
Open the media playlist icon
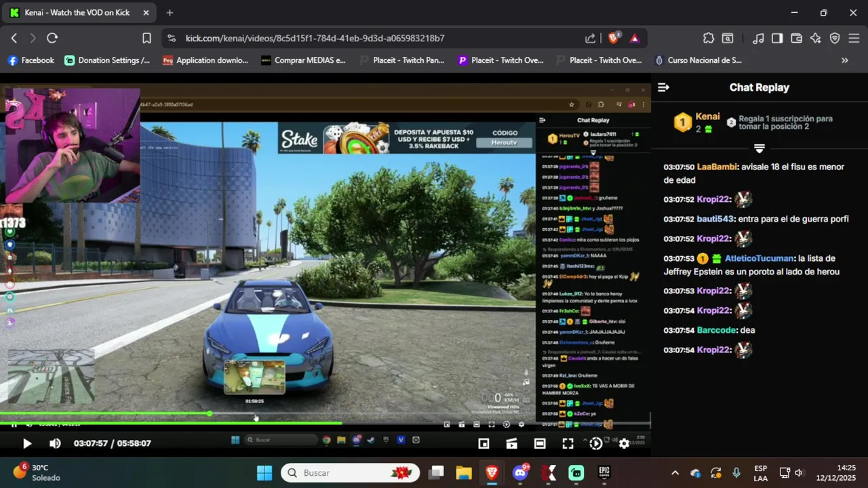(759, 38)
